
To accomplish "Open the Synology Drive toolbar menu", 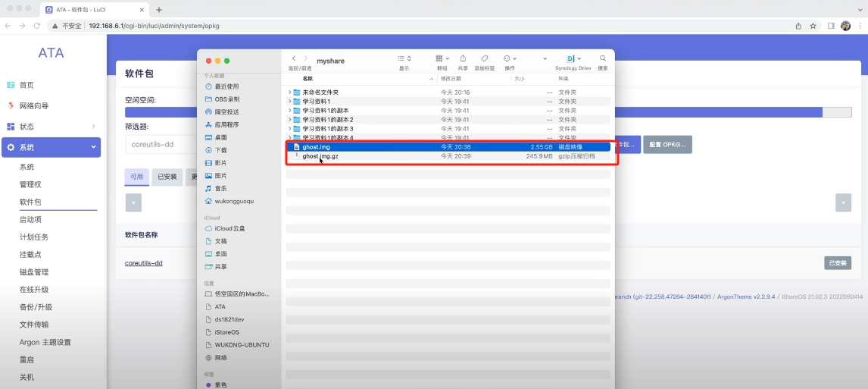I will [573, 58].
